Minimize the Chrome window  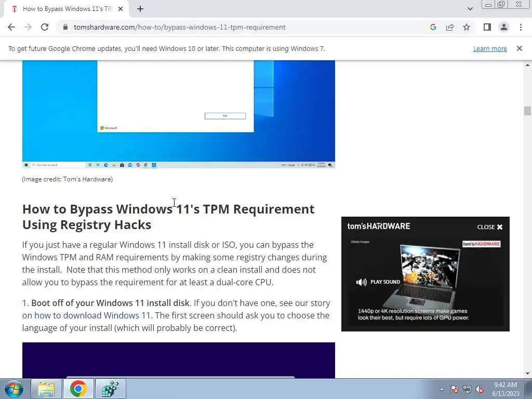[488, 5]
